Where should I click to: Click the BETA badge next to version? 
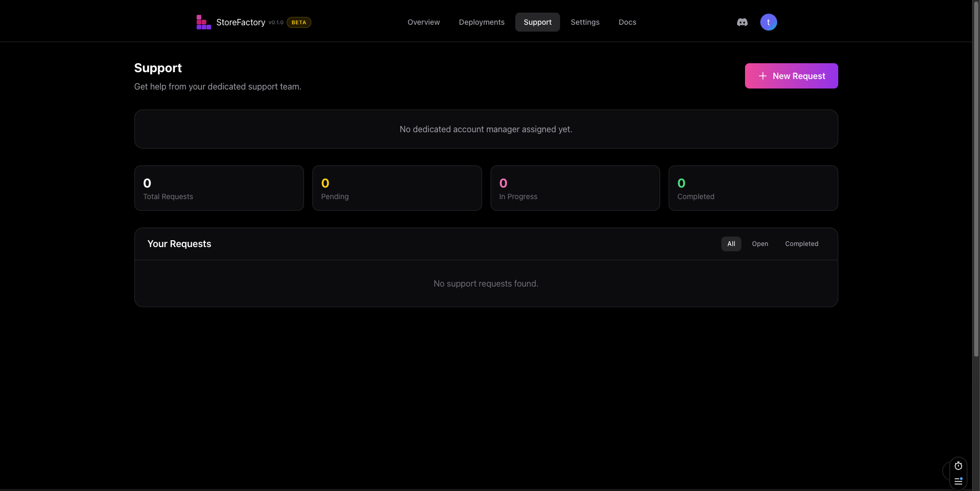point(298,22)
